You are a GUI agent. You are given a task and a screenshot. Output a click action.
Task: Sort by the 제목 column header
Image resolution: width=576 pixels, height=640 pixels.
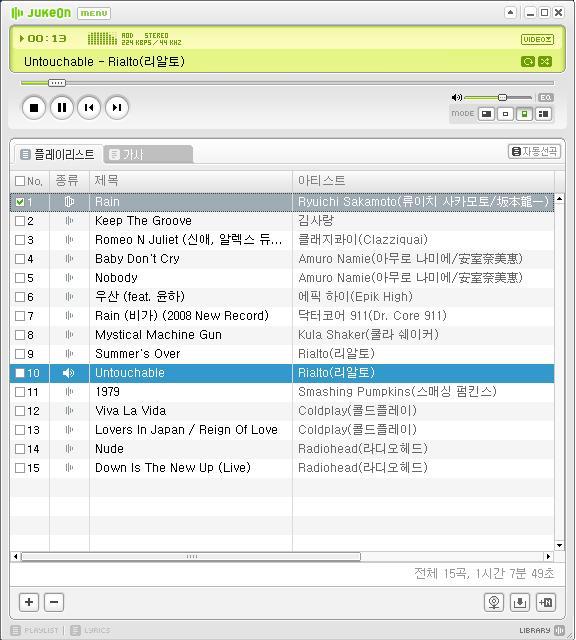pyautogui.click(x=191, y=180)
